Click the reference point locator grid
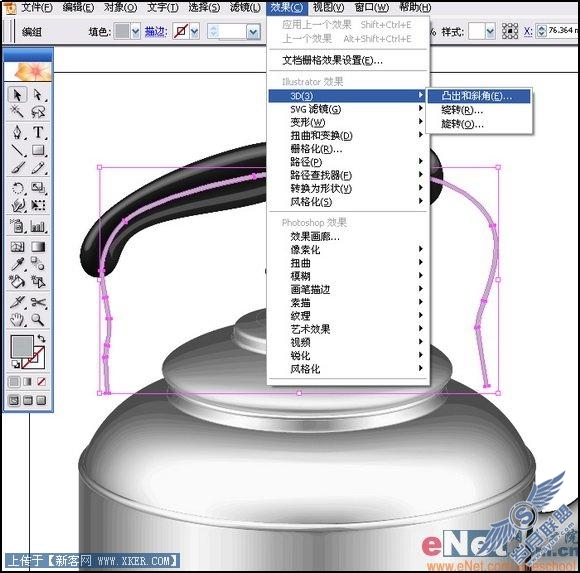Image resolution: width=580 pixels, height=573 pixels. tap(510, 31)
